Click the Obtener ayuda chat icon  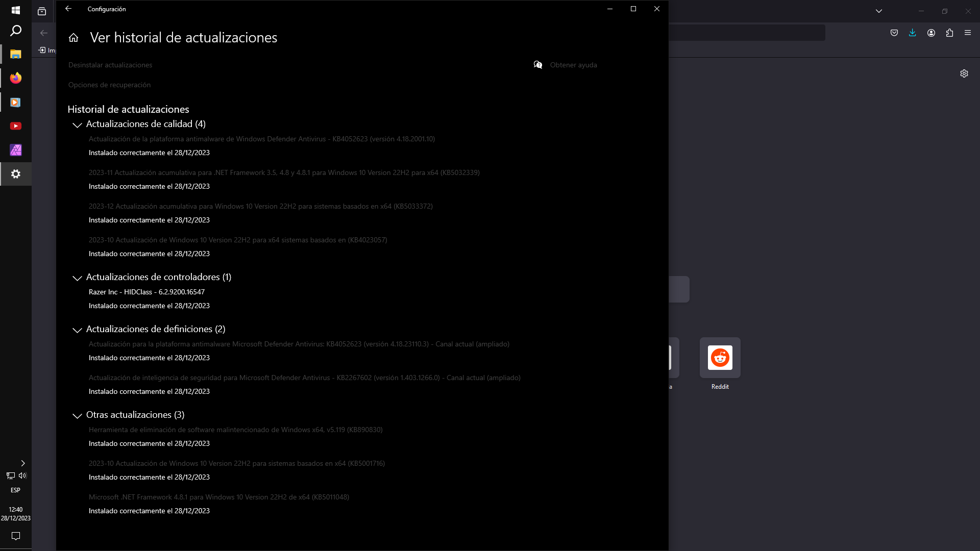[x=538, y=65]
